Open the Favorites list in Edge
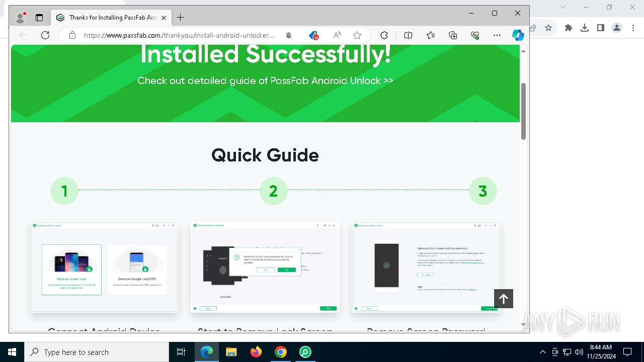 click(431, 35)
